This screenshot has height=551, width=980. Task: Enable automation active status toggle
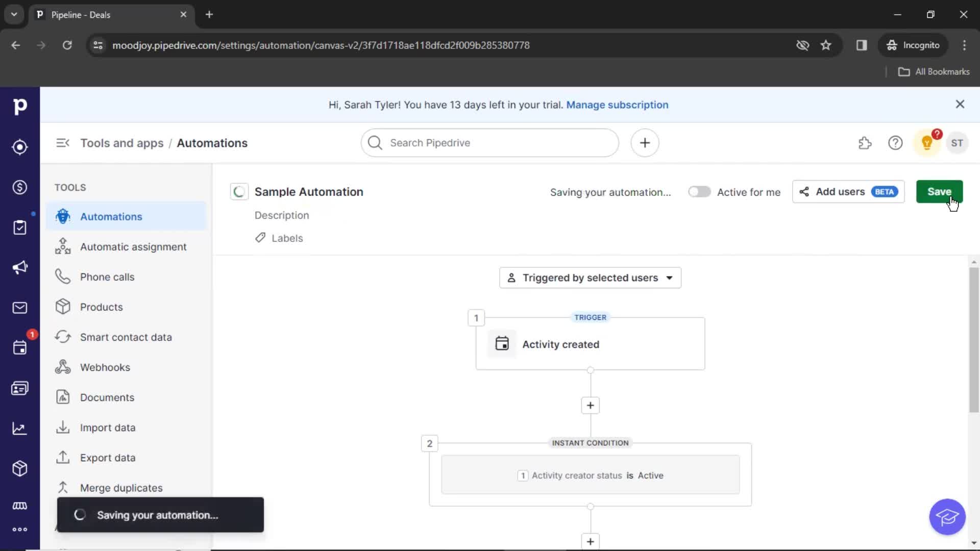(x=700, y=192)
